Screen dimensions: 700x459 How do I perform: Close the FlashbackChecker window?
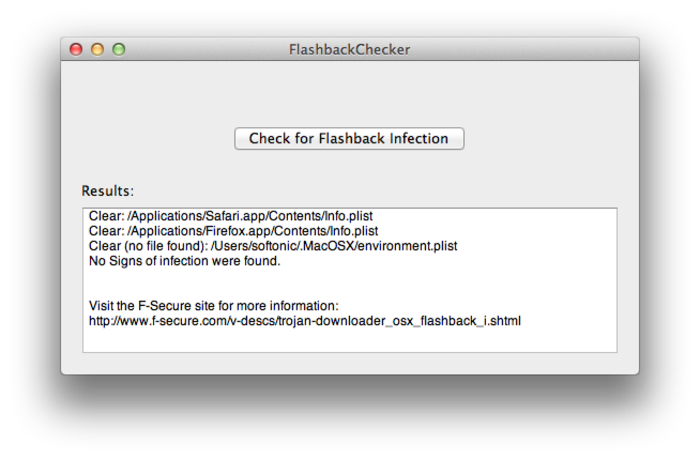(76, 49)
